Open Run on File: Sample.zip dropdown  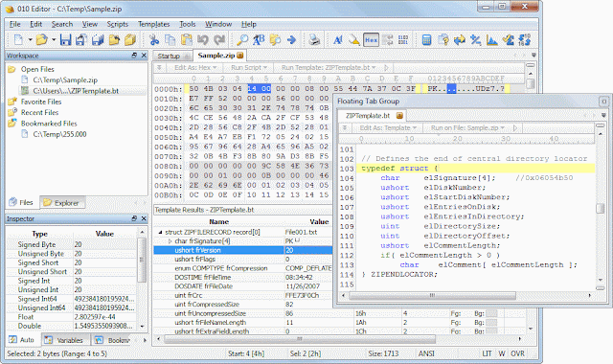(x=467, y=127)
